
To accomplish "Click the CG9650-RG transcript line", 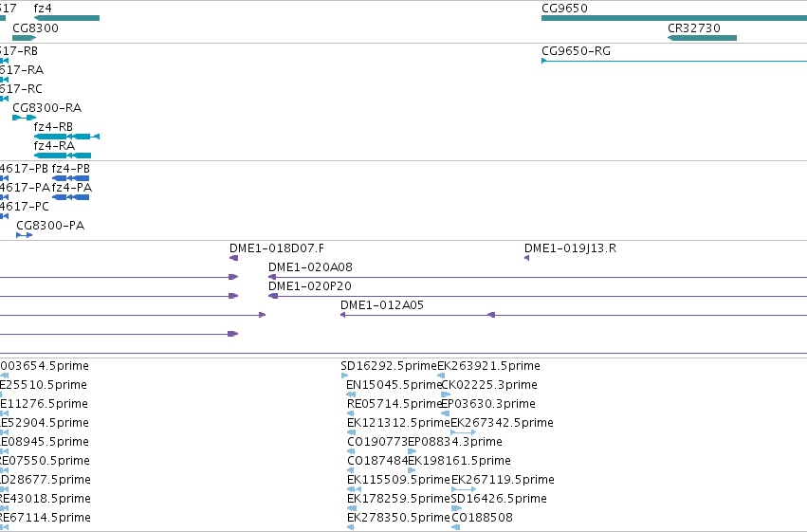I will (x=674, y=62).
